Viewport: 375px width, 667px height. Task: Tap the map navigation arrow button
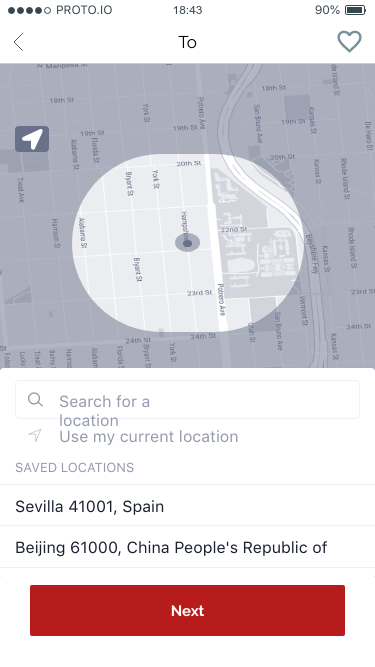[32, 139]
